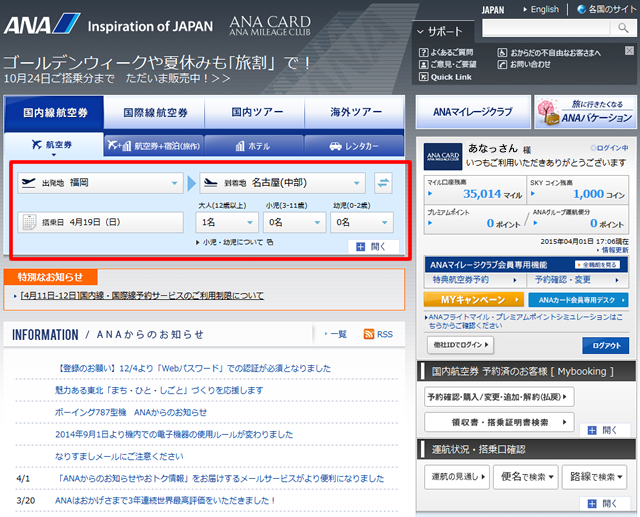Swap departure and arrival airports
Image resolution: width=640 pixels, height=517 pixels.
click(x=383, y=183)
